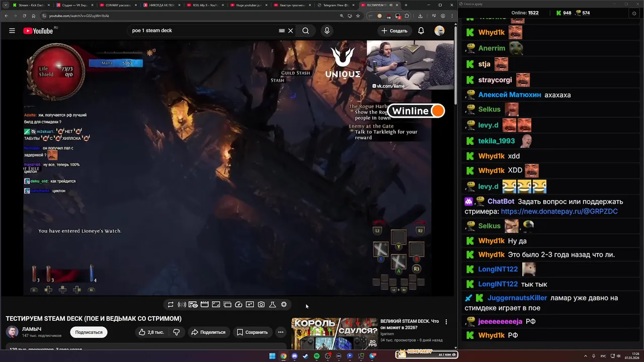The image size is (644, 362).
Task: Go to YouTube home via logo
Action: [38, 31]
